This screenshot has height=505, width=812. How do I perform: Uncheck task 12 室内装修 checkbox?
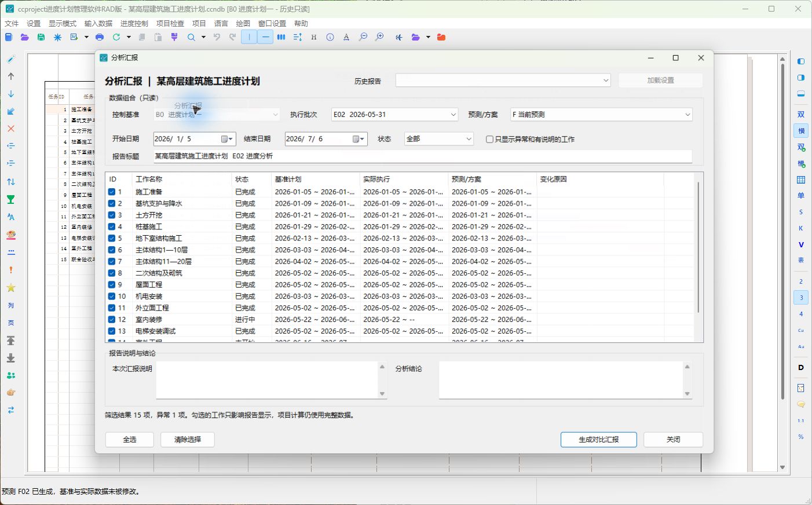pos(112,319)
